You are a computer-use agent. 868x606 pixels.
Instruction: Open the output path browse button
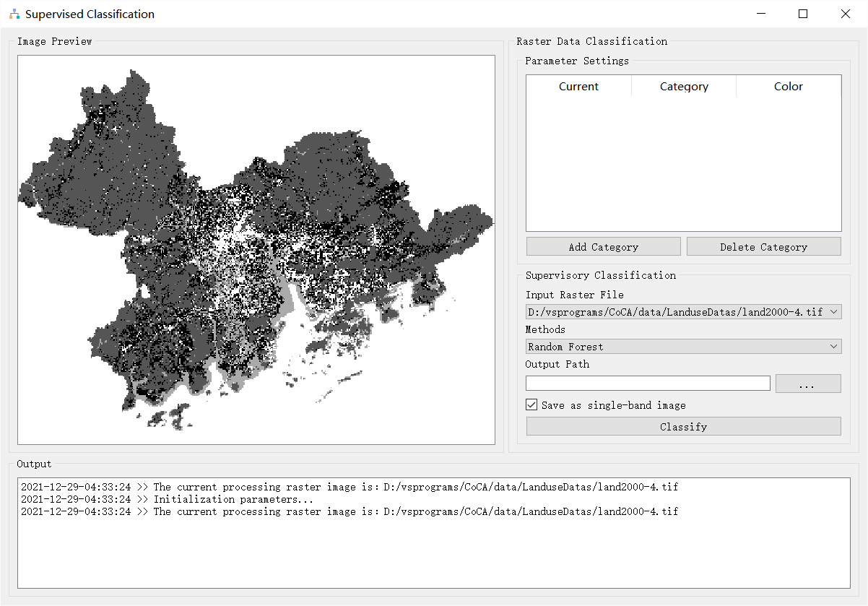tap(807, 384)
